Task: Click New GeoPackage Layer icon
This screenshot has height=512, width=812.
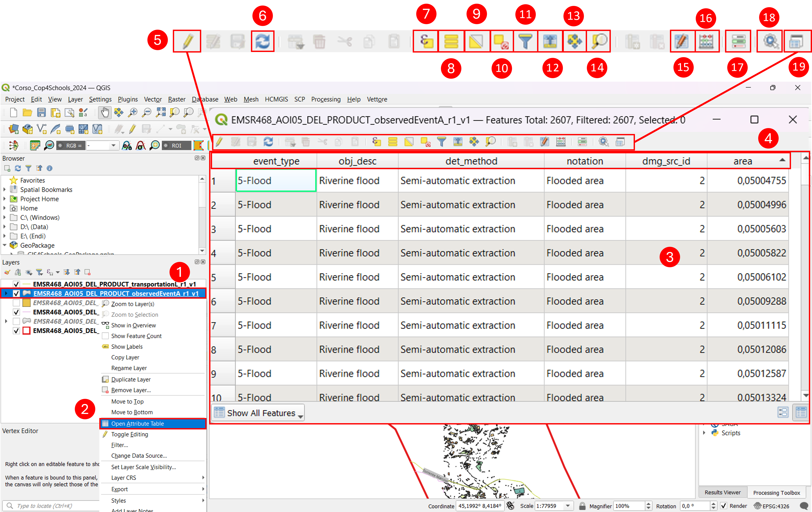Action: click(x=27, y=129)
